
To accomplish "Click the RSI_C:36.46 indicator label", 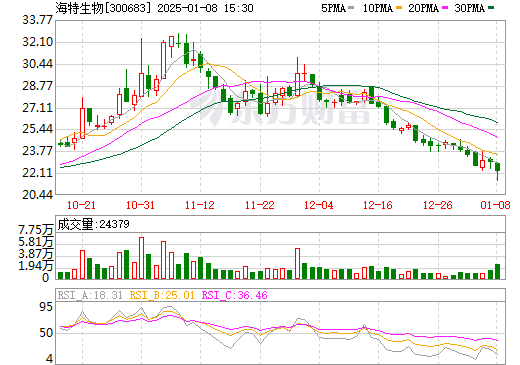I will (235, 295).
